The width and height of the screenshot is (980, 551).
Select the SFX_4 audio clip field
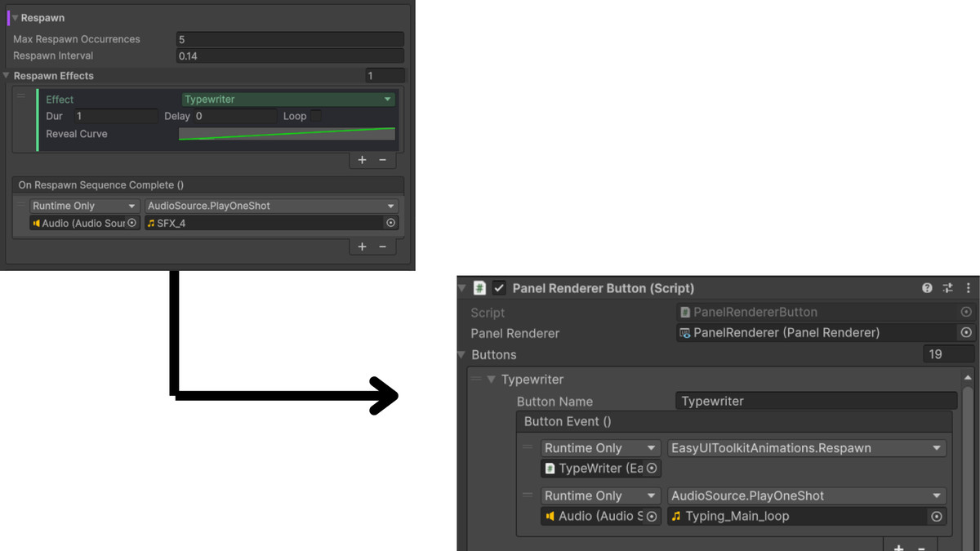pos(264,223)
